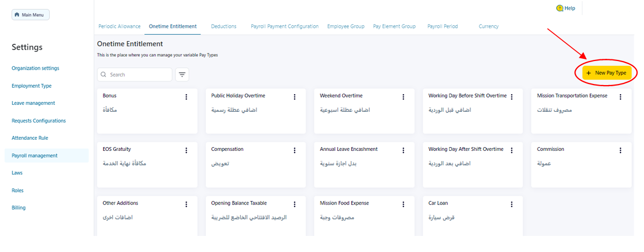Click the Help question mark icon

click(559, 9)
